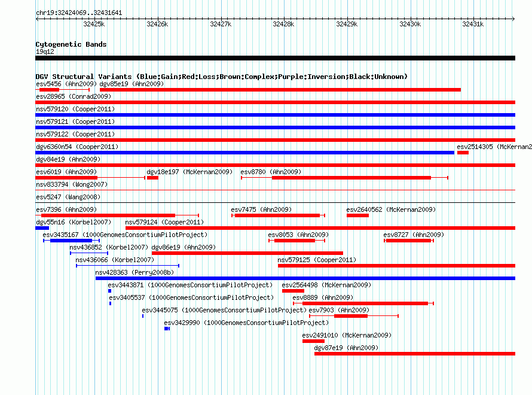Screen dimensions: 532x395
Task: Click the 19q12 band name text
Action: [45, 51]
